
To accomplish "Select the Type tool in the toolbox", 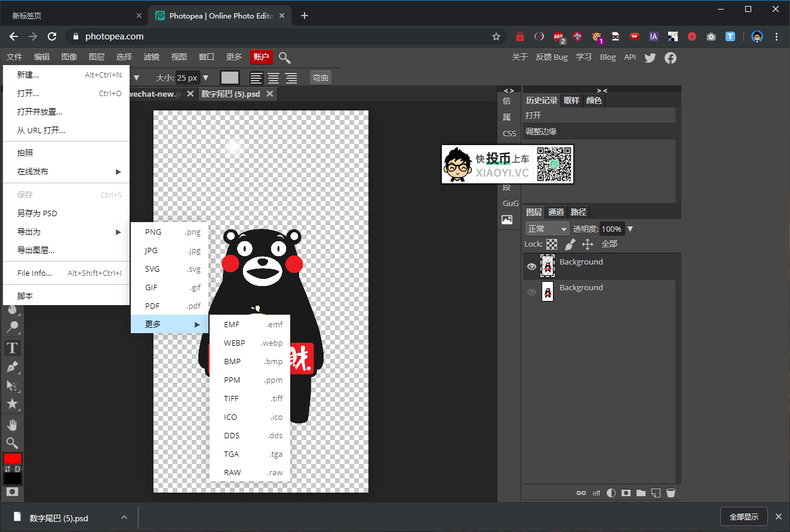I will [12, 348].
